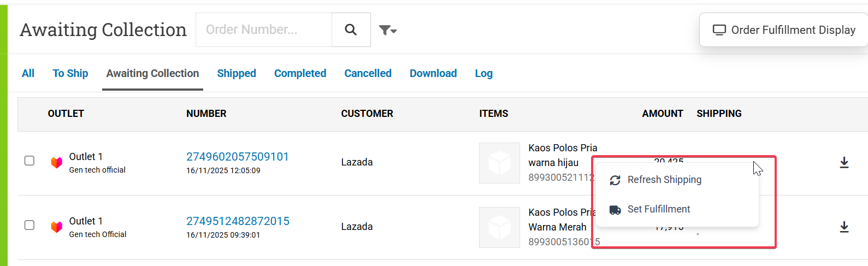Go to the Completed tab
The width and height of the screenshot is (868, 266).
pos(300,73)
